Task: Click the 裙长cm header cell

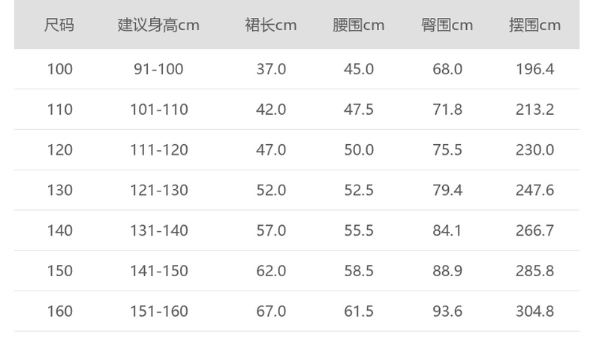Action: pos(271,25)
